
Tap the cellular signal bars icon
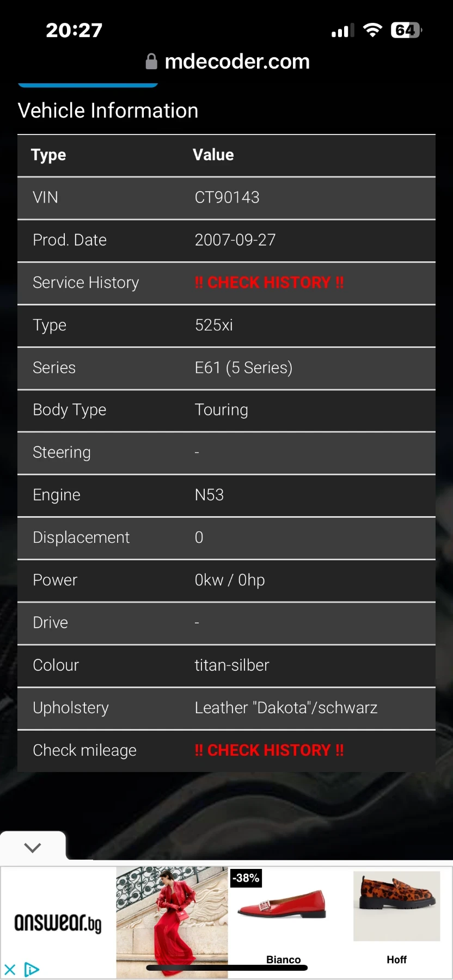(x=342, y=31)
